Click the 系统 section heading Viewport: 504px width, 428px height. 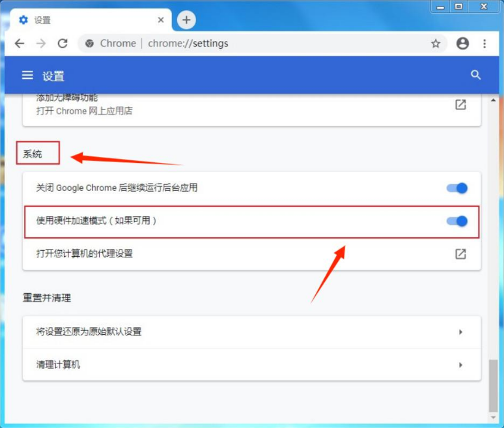click(32, 154)
